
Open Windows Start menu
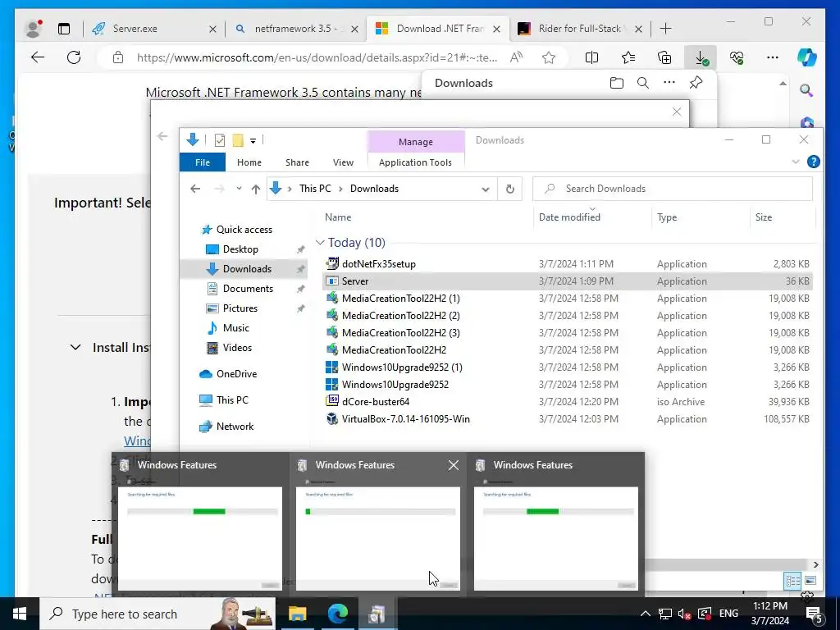pyautogui.click(x=20, y=614)
